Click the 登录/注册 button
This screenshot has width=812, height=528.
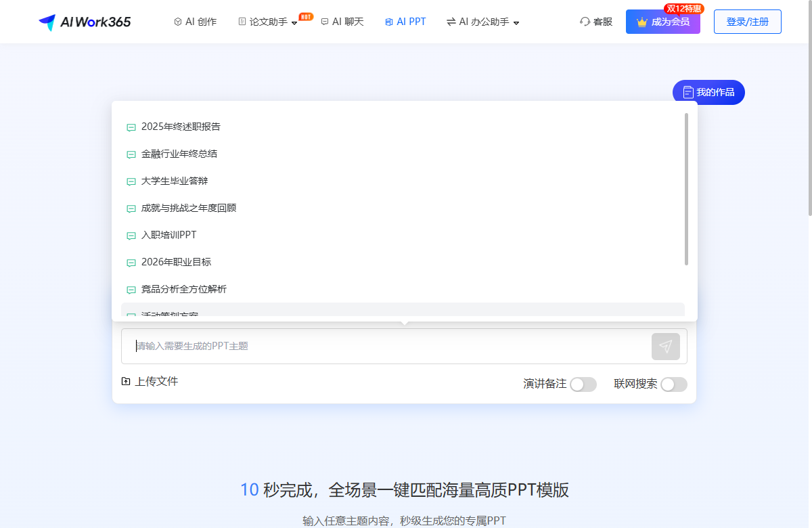click(x=747, y=21)
